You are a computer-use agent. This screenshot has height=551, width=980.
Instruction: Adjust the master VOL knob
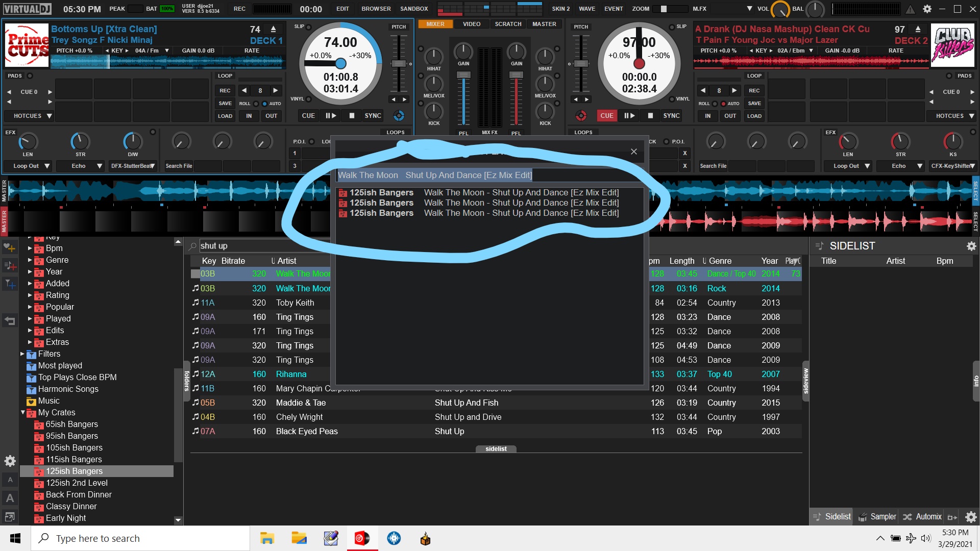point(780,9)
